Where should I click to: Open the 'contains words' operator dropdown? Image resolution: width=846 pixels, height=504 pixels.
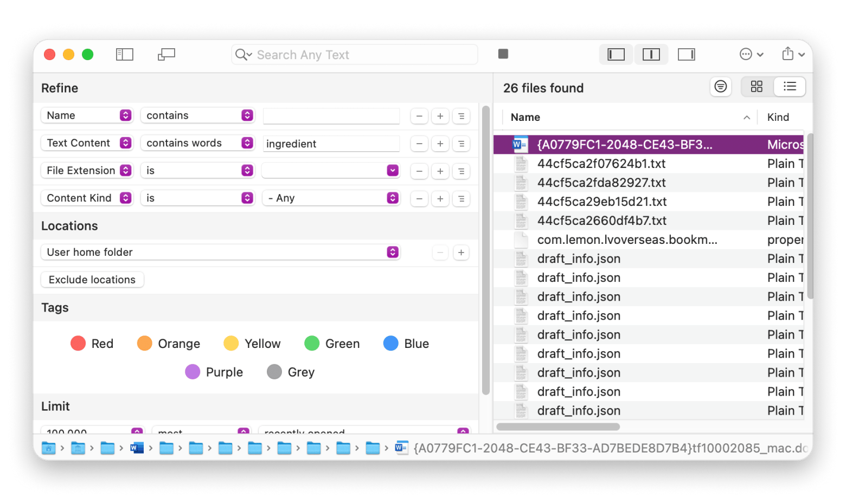[197, 143]
